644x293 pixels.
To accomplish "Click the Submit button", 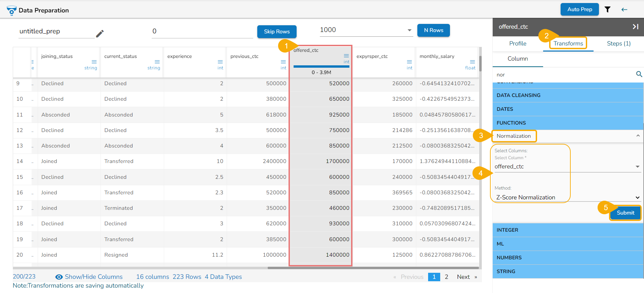I will pos(625,213).
